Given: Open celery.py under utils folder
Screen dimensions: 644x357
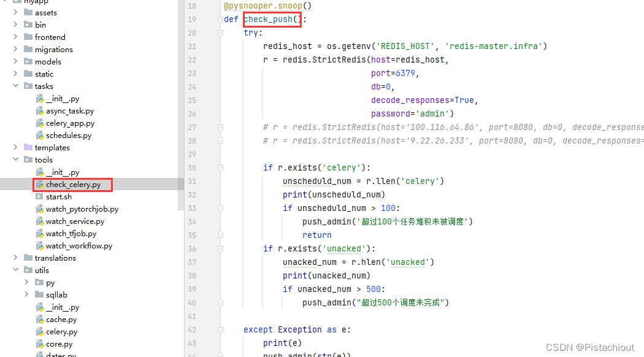Looking at the screenshot, I should click(61, 331).
